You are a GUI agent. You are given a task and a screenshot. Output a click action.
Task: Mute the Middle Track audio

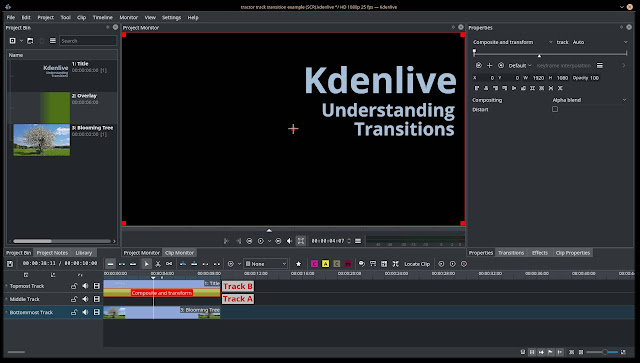[x=85, y=299]
